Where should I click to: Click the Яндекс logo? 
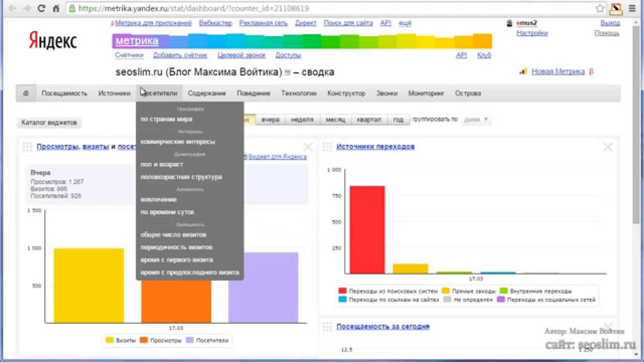pos(53,40)
